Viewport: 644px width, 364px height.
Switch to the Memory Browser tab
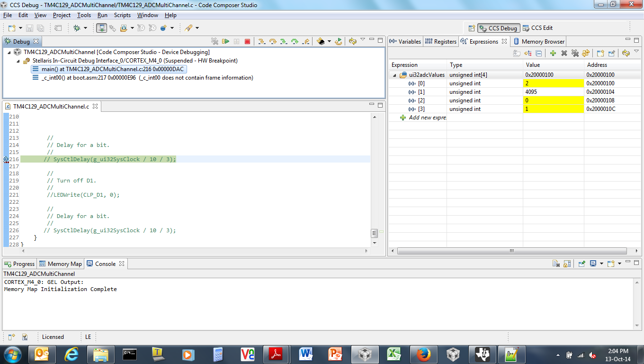(x=539, y=42)
